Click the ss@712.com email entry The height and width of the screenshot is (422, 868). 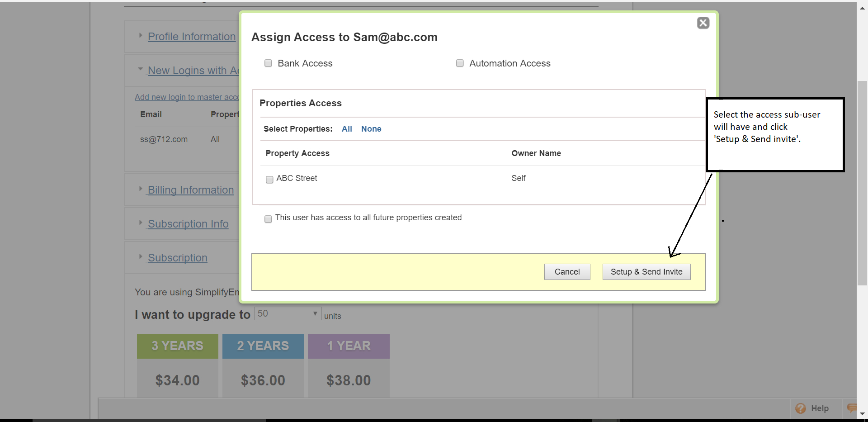coord(164,139)
